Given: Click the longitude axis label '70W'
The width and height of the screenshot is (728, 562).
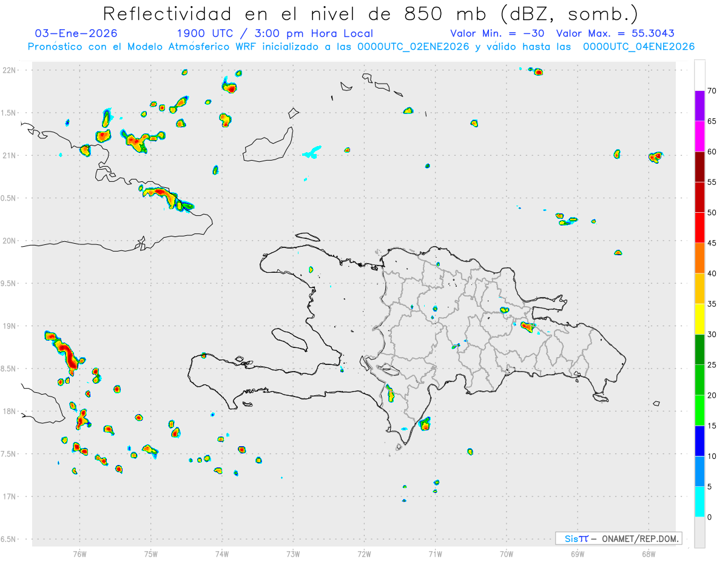Looking at the screenshot, I should coord(507,554).
